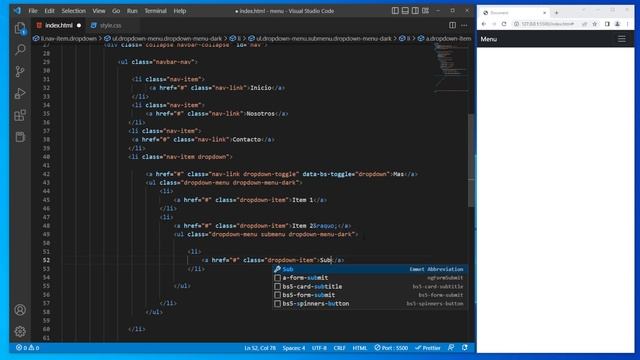Click the Spaces: 4 indentation setting
Viewport: 640px width, 360px height.
[293, 348]
